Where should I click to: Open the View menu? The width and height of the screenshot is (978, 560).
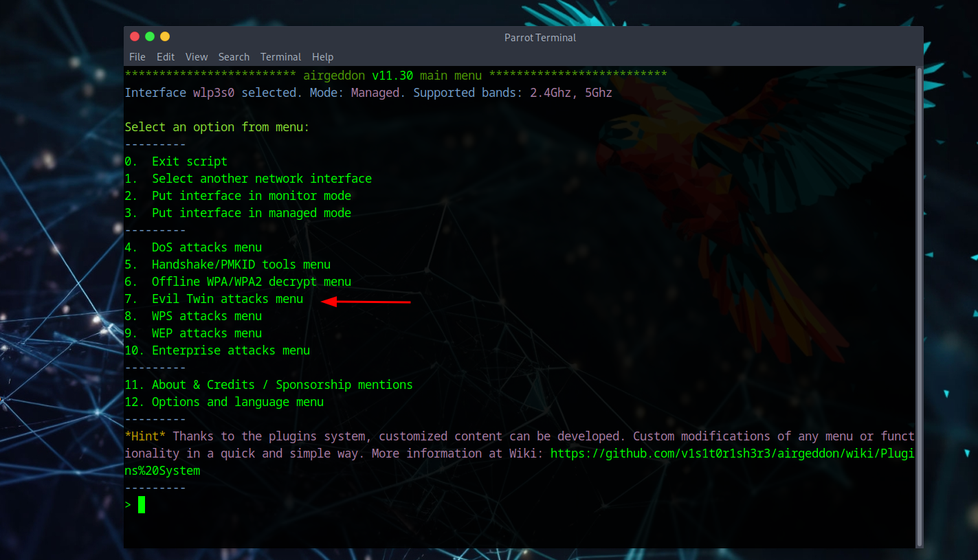197,57
